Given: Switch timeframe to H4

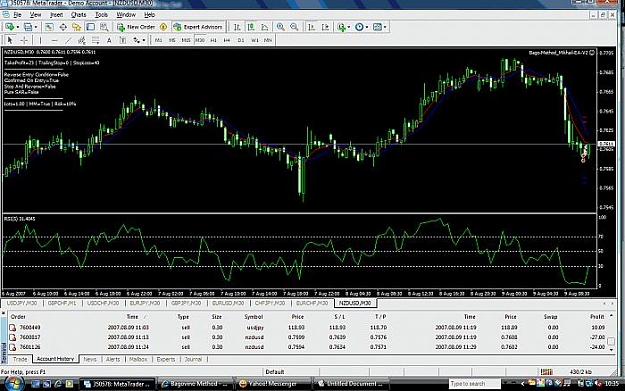Looking at the screenshot, I should 227,40.
